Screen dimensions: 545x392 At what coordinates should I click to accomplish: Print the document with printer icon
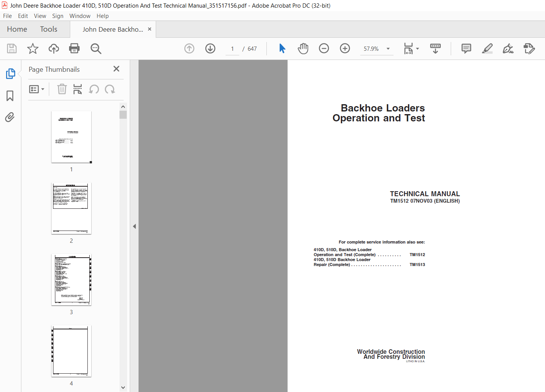point(74,48)
